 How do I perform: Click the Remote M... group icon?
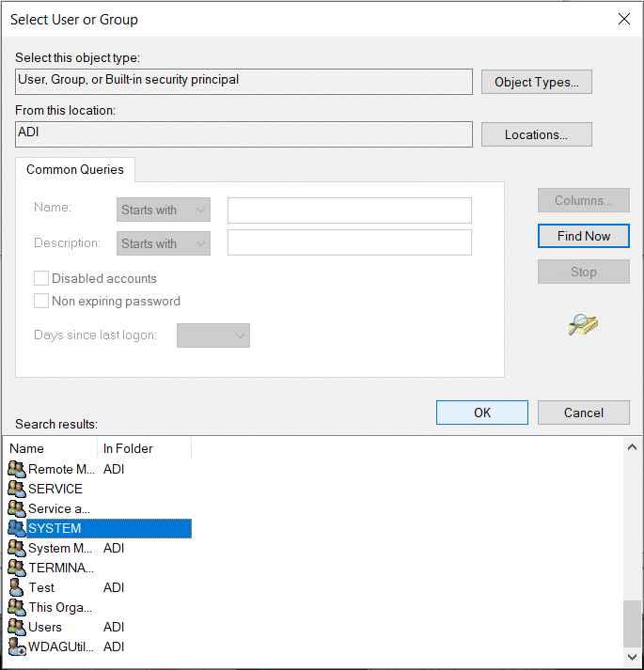[x=16, y=469]
